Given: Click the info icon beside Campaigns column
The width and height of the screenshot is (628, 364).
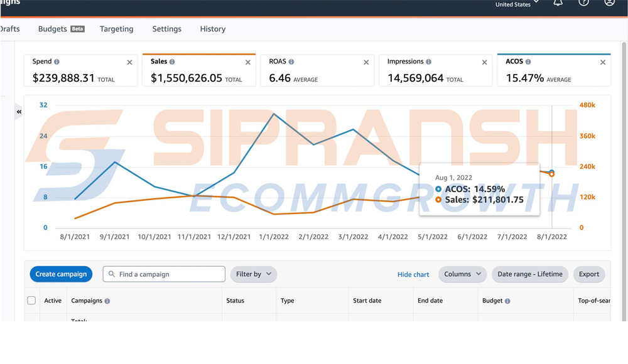Looking at the screenshot, I should click(107, 301).
